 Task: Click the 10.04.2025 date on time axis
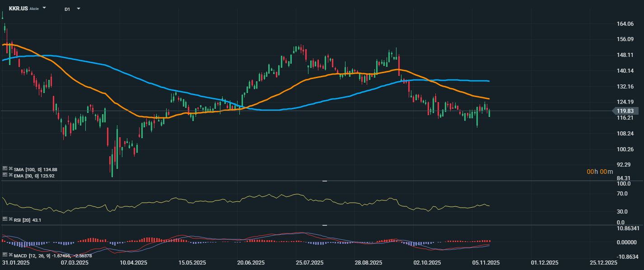[133, 263]
